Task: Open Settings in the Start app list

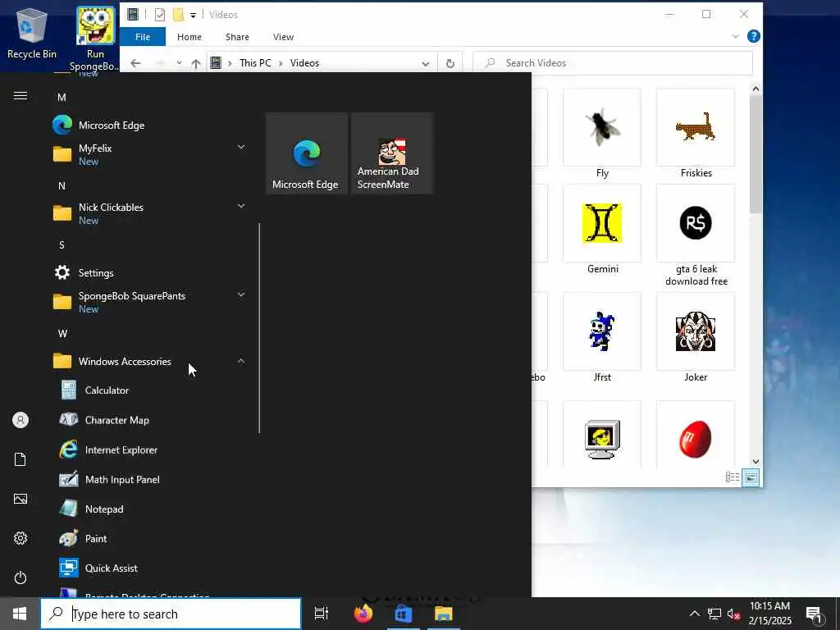Action: click(x=148, y=272)
